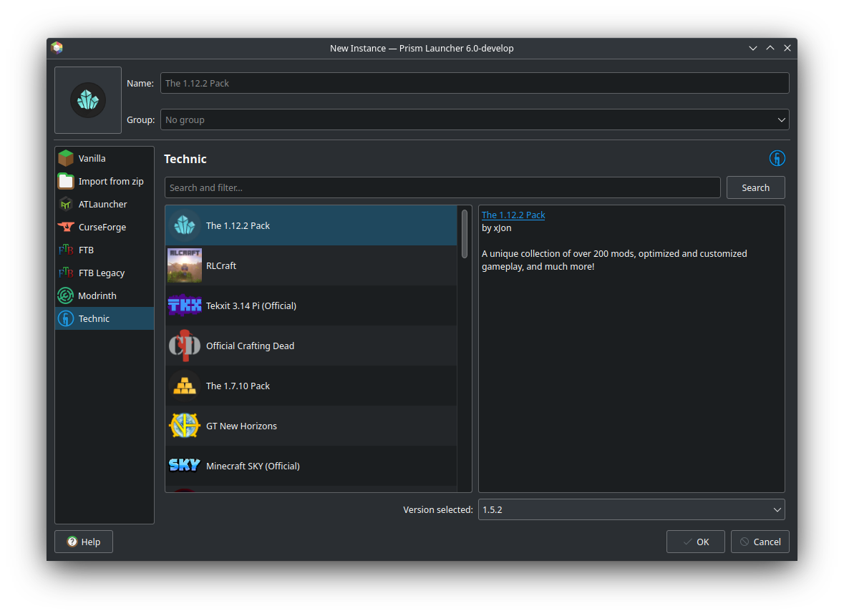844x616 pixels.
Task: Focus the Name input field
Action: coord(474,83)
